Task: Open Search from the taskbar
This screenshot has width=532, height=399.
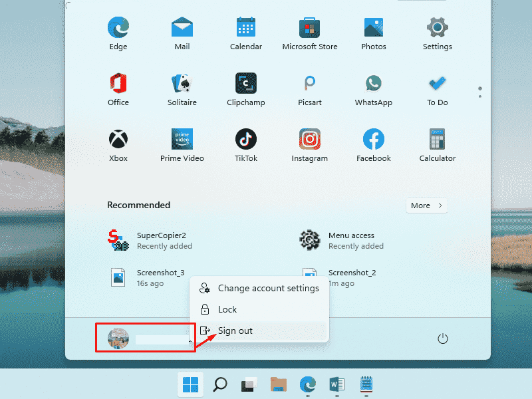Action: 219,384
